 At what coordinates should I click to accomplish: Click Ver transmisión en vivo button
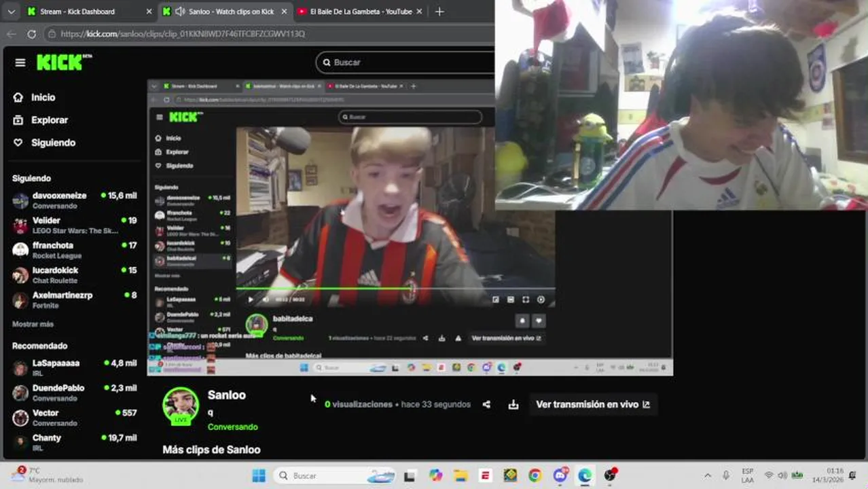pos(593,405)
